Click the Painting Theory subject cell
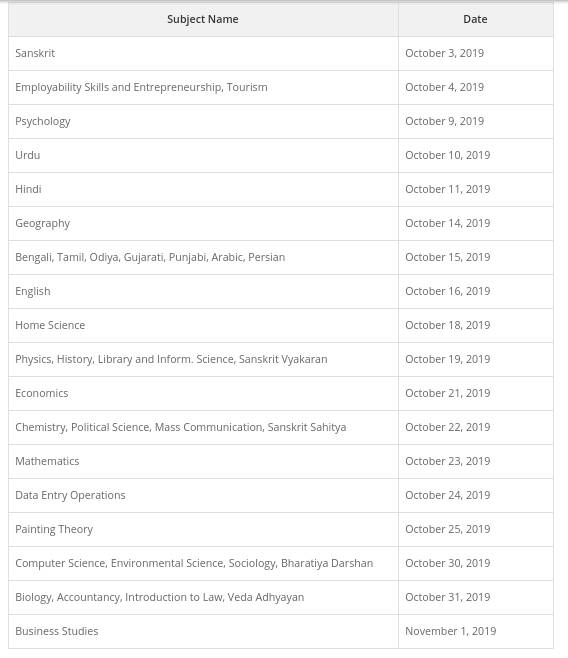The image size is (568, 658). pos(203,529)
